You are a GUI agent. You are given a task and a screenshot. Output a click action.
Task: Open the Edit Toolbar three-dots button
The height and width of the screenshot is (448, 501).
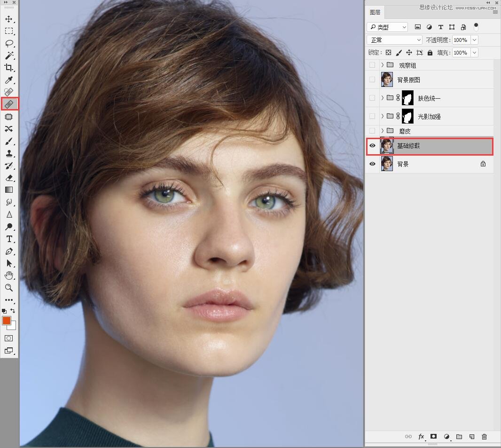(x=9, y=300)
